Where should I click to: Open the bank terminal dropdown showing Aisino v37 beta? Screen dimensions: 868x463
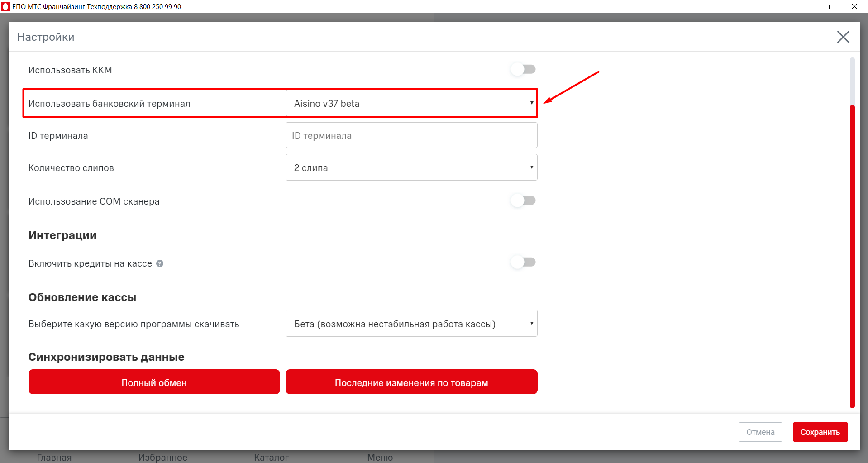411,103
